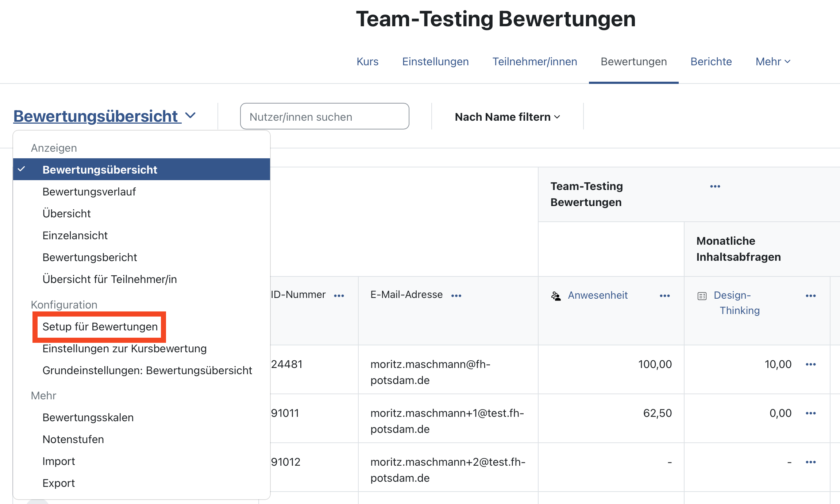Screen dimensions: 840x504
Task: Expand the Bewertungsübersicht dropdown chevron
Action: (190, 116)
